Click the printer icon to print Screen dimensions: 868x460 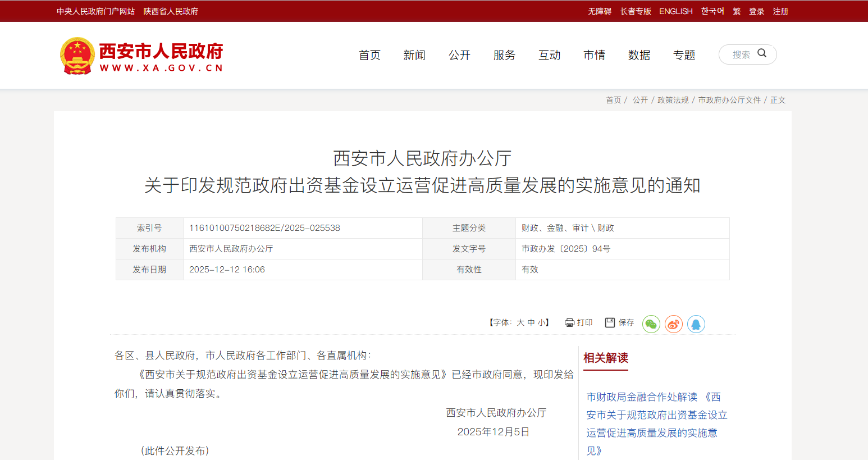pos(569,322)
